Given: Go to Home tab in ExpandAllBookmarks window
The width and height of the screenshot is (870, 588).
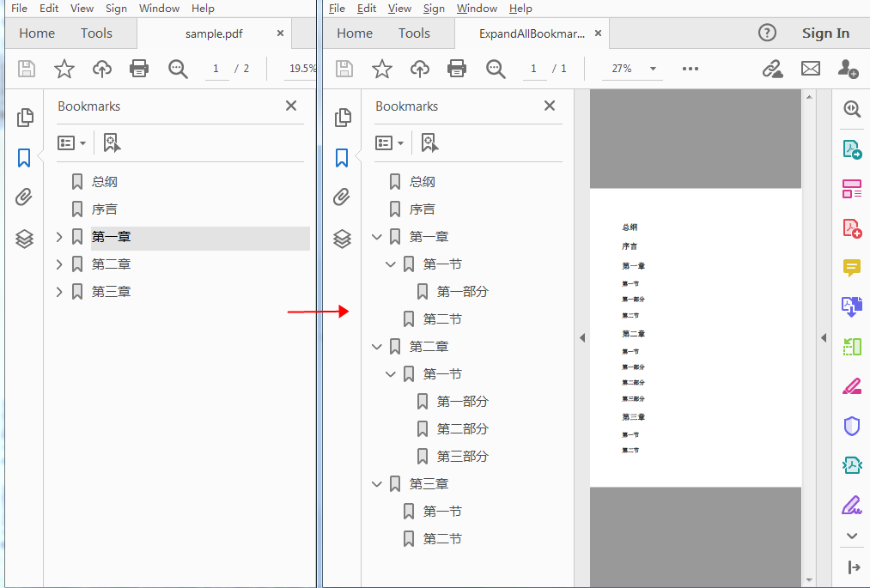Looking at the screenshot, I should [355, 33].
